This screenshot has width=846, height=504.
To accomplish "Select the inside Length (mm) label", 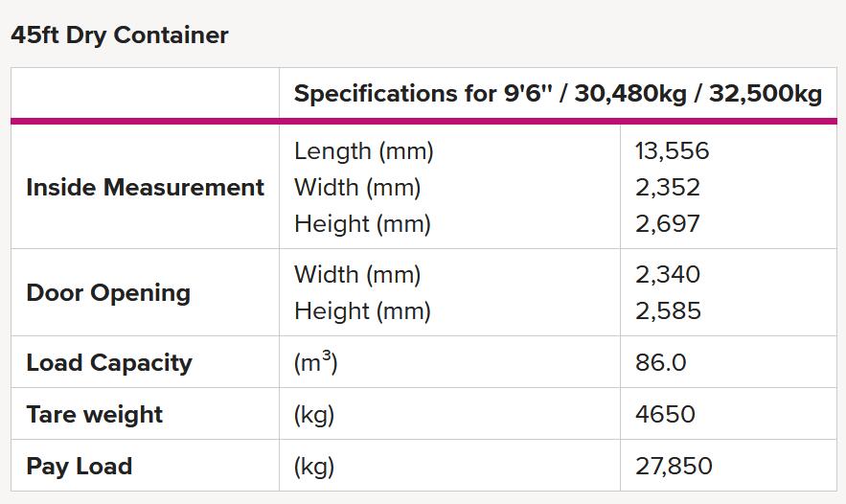I will pos(364,151).
